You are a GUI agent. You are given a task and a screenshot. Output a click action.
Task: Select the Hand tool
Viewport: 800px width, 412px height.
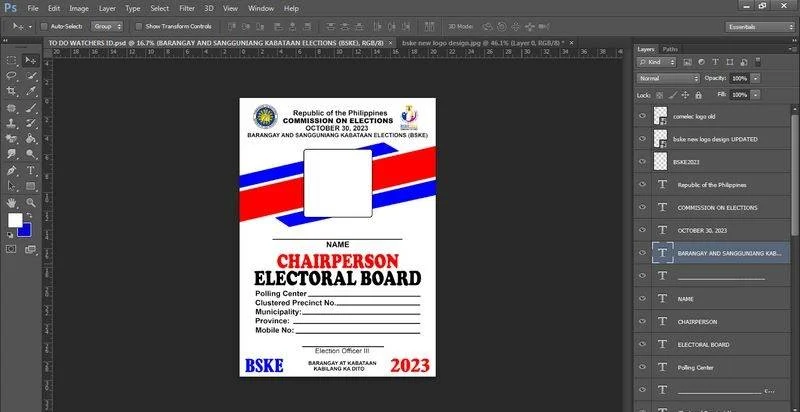pyautogui.click(x=12, y=202)
